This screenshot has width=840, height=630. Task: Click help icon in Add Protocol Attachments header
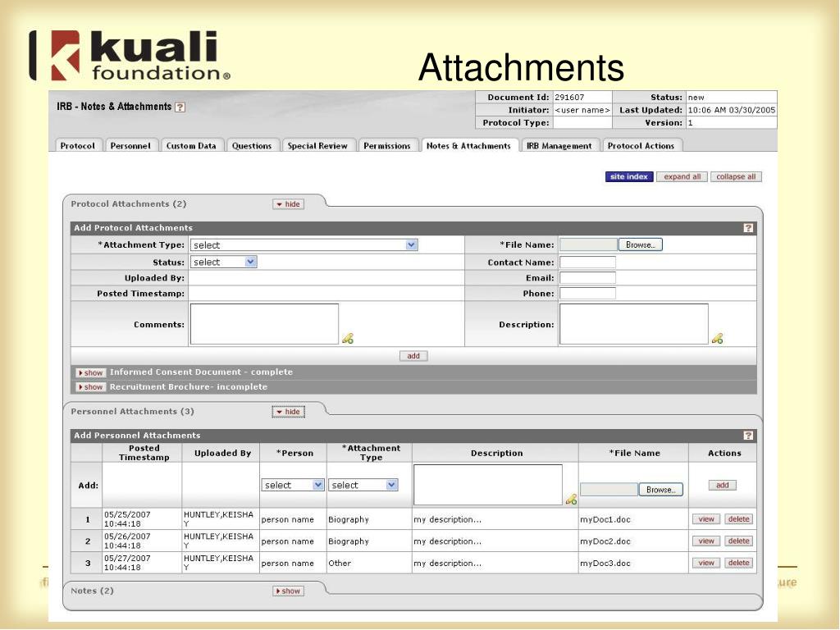(748, 228)
